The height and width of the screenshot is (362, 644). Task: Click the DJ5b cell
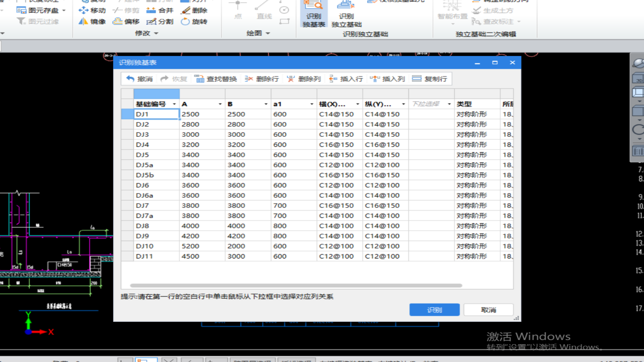click(156, 175)
